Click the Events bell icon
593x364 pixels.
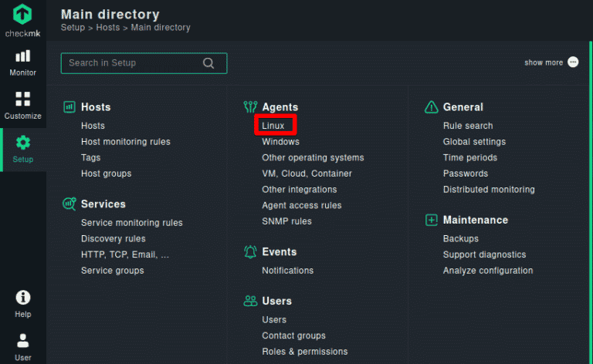pos(250,251)
